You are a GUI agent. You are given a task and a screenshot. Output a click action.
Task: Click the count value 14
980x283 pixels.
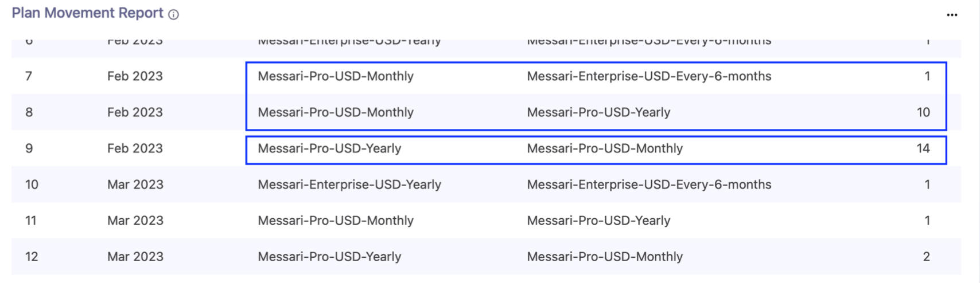[x=923, y=148]
